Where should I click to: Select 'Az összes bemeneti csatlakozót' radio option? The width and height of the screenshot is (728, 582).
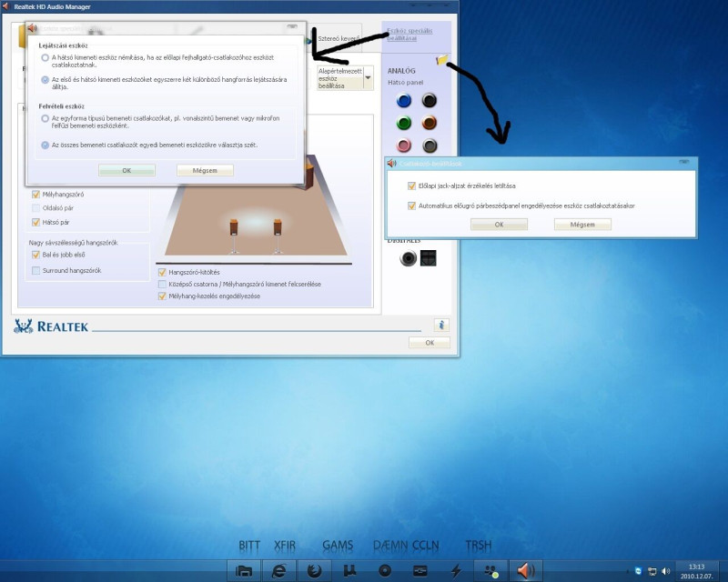point(45,145)
